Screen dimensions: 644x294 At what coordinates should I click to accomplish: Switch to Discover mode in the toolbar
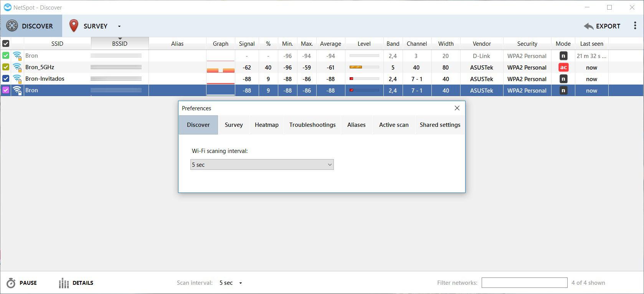pos(31,26)
